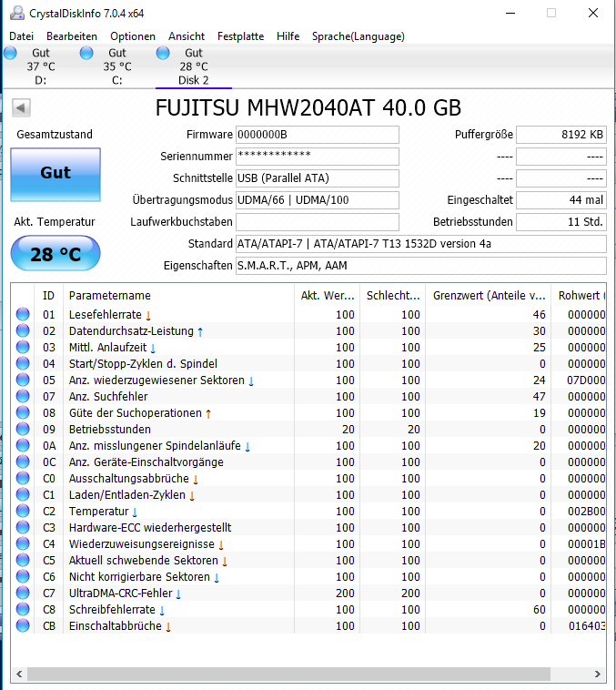Select the Disk 2 tab at 28 °C
Screen dimensions: 616x690
pyautogui.click(x=194, y=66)
